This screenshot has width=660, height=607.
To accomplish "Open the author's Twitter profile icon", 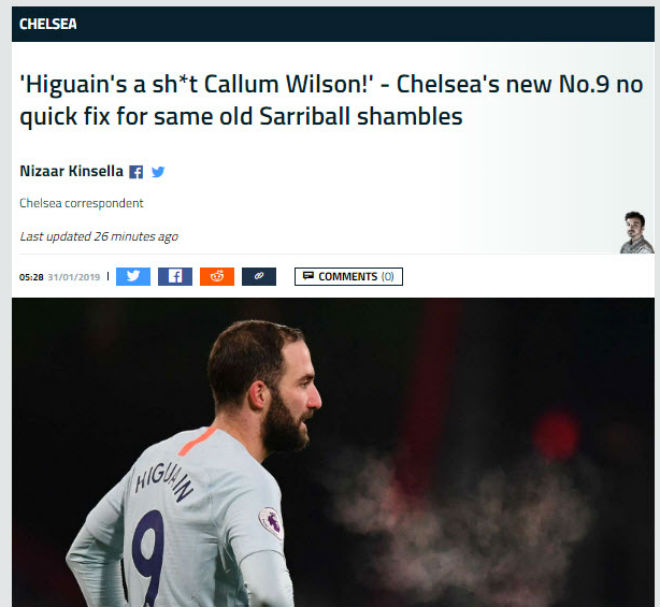I will pyautogui.click(x=158, y=172).
